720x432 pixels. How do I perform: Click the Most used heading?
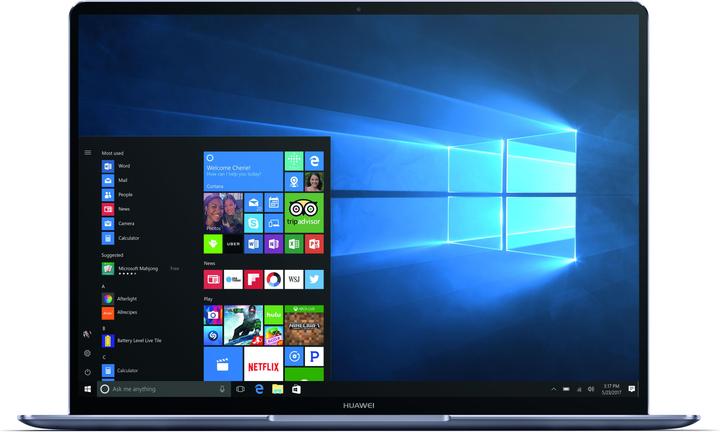tap(112, 153)
